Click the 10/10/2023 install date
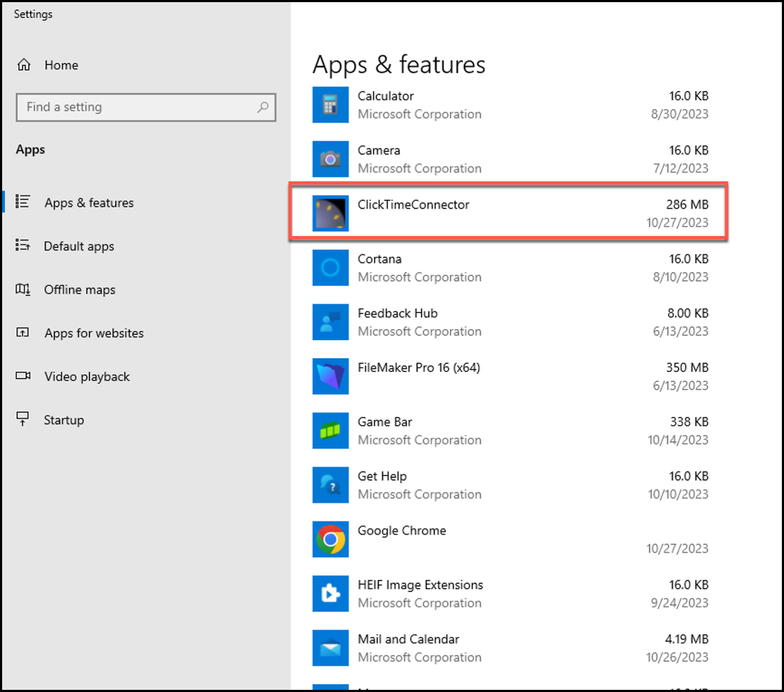The width and height of the screenshot is (784, 692). pyautogui.click(x=678, y=495)
